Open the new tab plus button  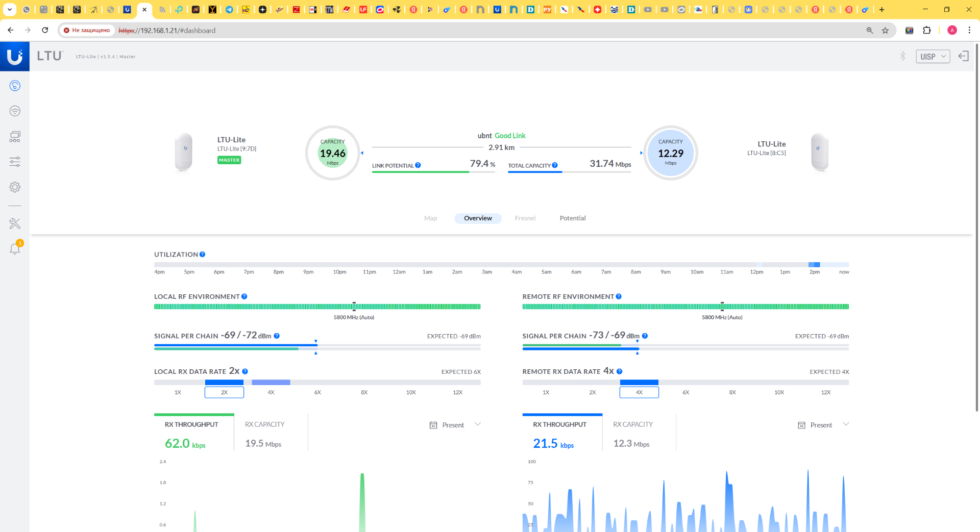[881, 9]
